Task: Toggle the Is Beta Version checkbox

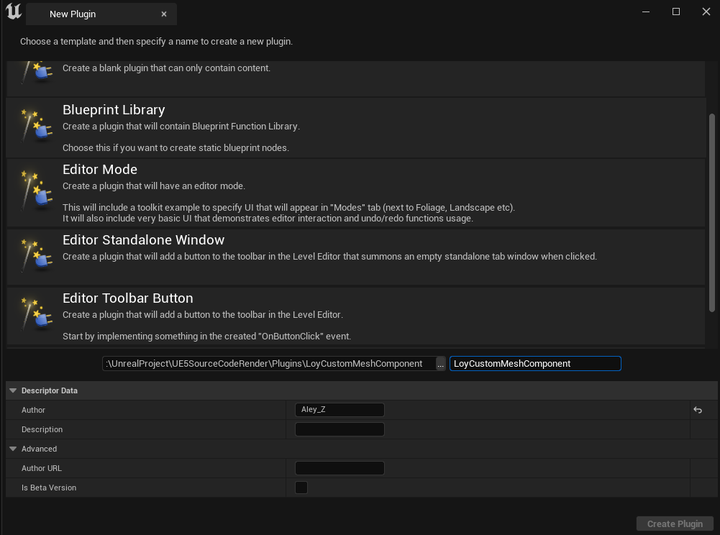Action: click(x=301, y=487)
